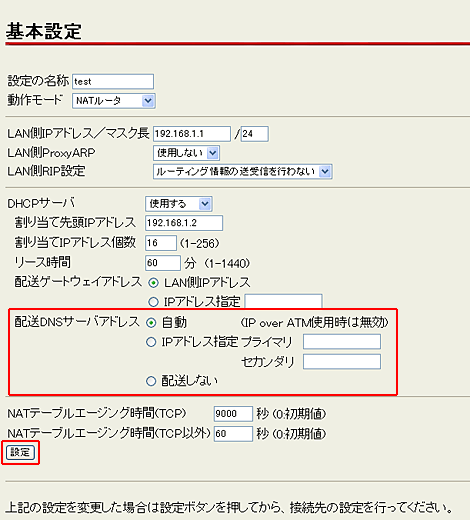The width and height of the screenshot is (470, 520).
Task: Select DNS IPアドレス指定 radio button
Action: [151, 342]
